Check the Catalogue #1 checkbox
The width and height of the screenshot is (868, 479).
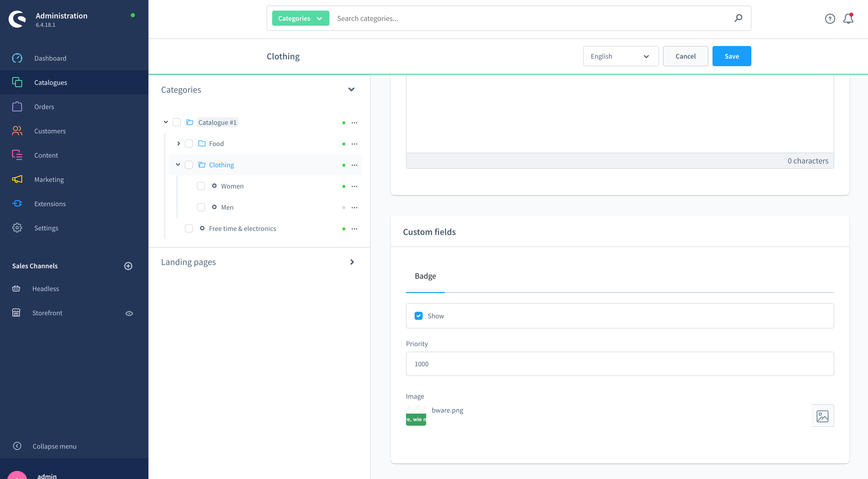click(x=176, y=122)
